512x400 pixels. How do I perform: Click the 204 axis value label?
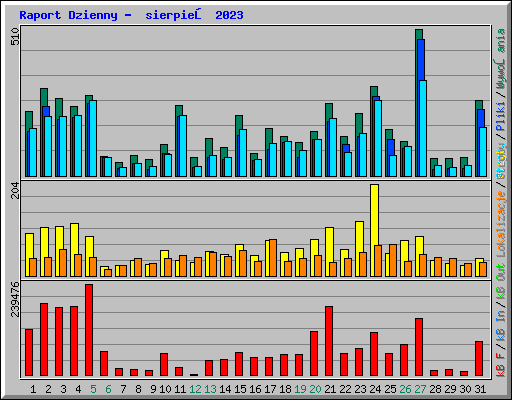pyautogui.click(x=15, y=190)
